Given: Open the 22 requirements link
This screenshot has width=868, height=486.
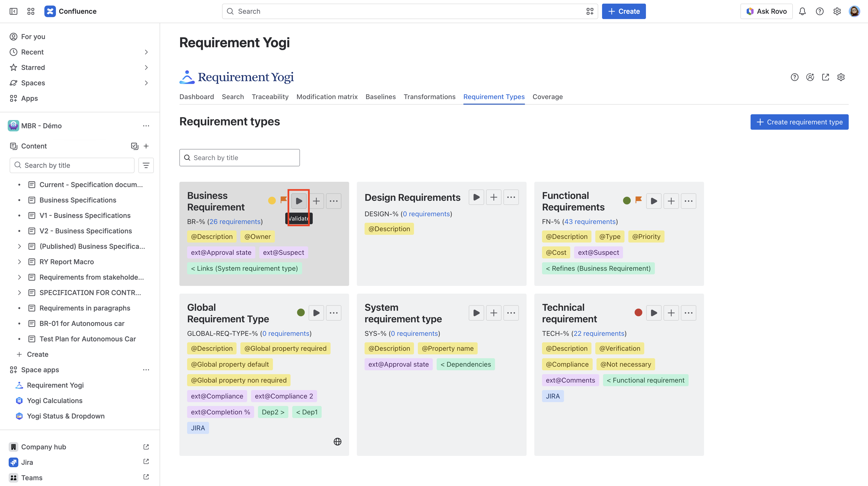Looking at the screenshot, I should pyautogui.click(x=599, y=333).
